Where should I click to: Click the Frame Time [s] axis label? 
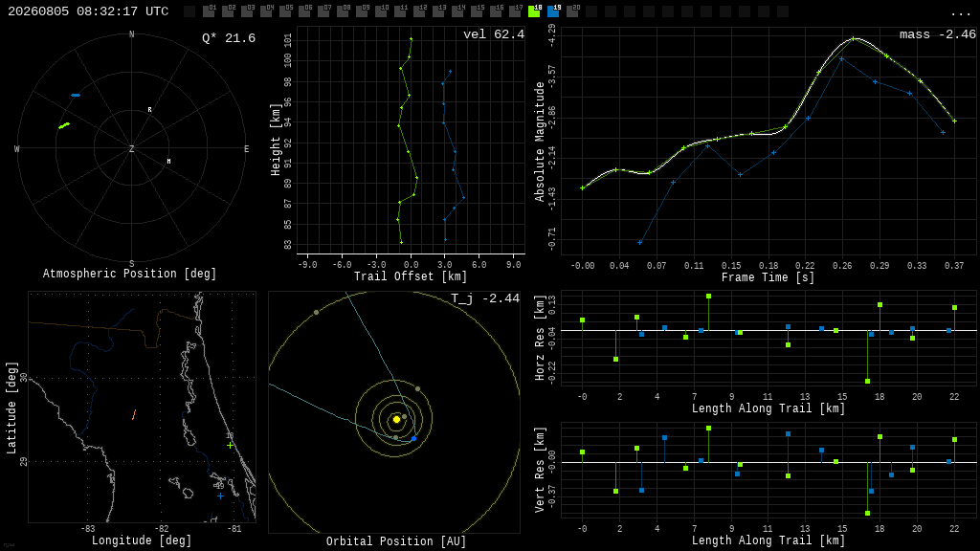(768, 276)
